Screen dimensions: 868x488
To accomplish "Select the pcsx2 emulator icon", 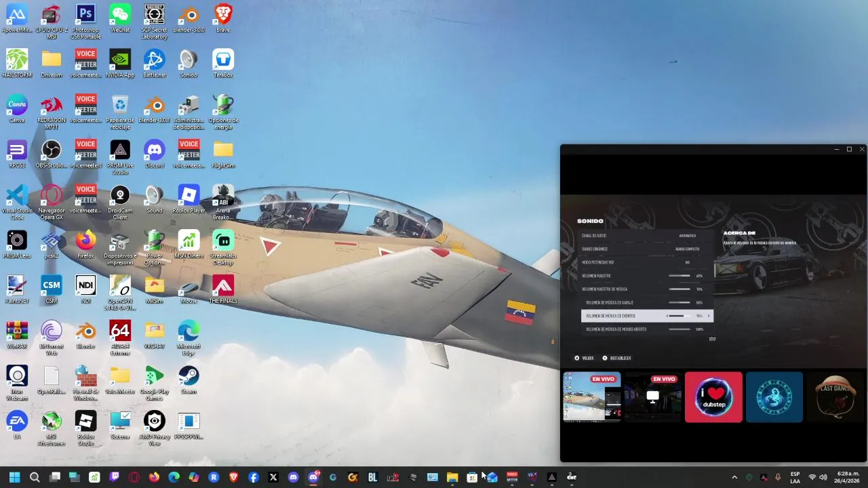I will click(52, 245).
